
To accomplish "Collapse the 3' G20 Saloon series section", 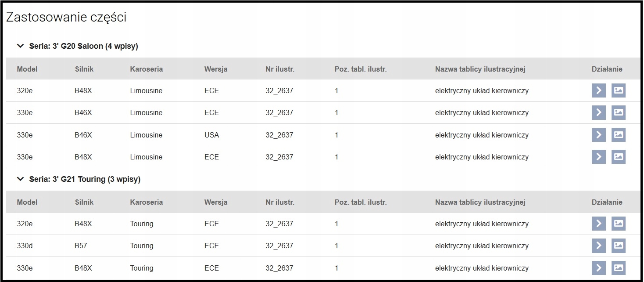I will click(20, 46).
